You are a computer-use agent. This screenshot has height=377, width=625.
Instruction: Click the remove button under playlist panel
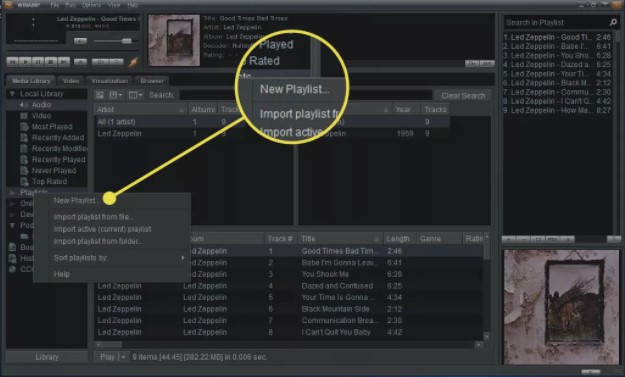[x=524, y=239]
